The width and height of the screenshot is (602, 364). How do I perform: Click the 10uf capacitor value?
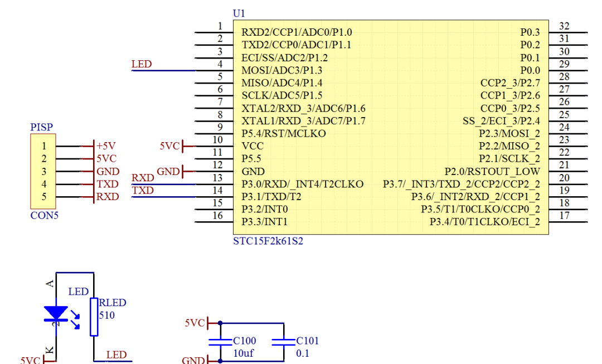pos(244,353)
